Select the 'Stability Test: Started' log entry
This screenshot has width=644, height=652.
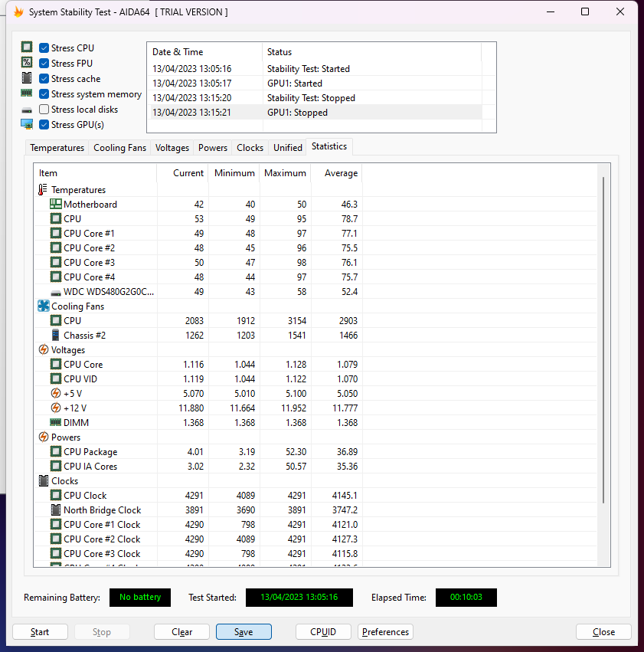315,69
